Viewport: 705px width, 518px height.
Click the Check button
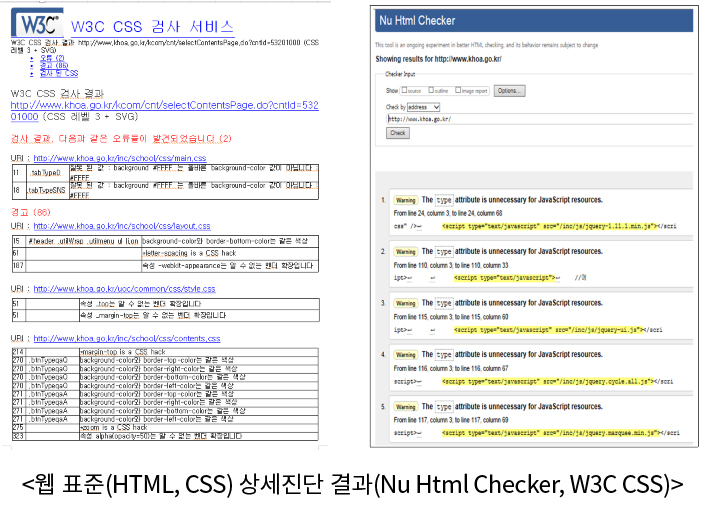click(397, 133)
